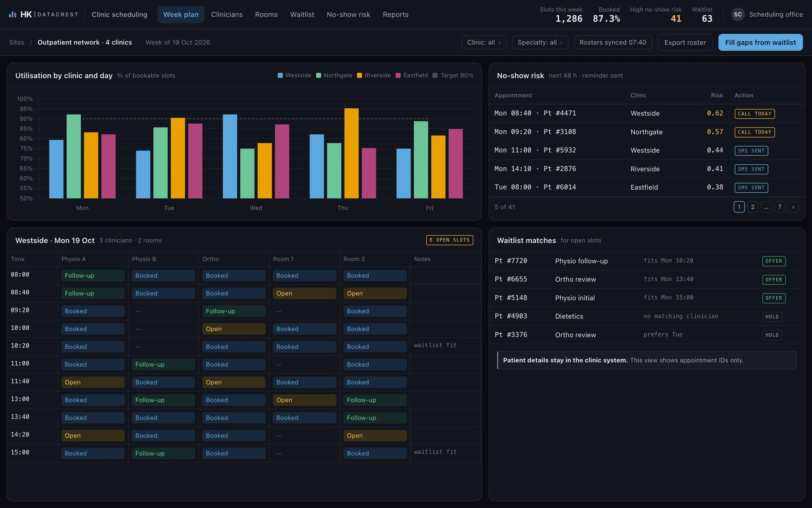Open the Reports tab

pos(396,14)
